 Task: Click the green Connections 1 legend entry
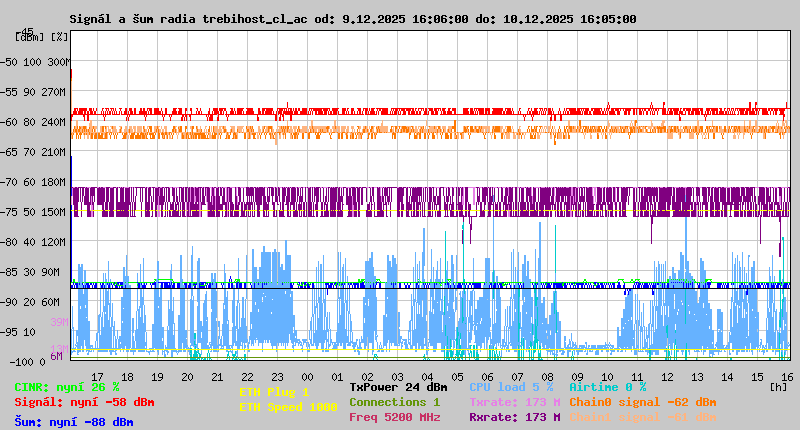click(x=394, y=402)
